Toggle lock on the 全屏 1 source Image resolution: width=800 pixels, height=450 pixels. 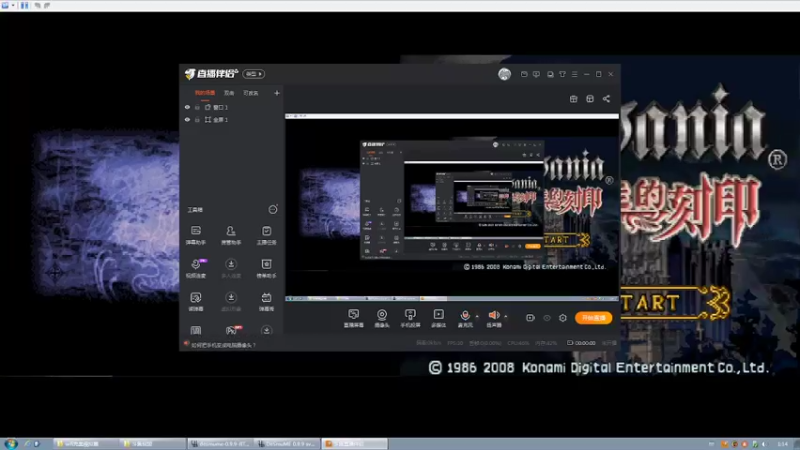(x=197, y=120)
